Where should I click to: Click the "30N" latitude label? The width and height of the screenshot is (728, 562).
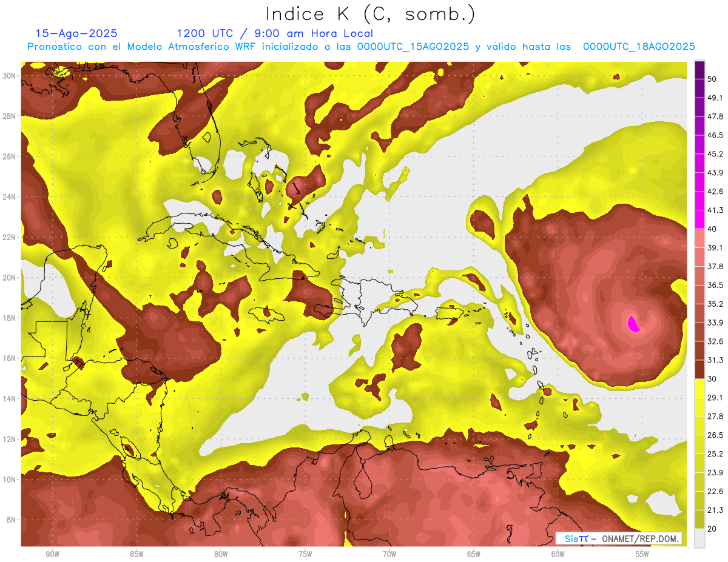click(x=10, y=76)
